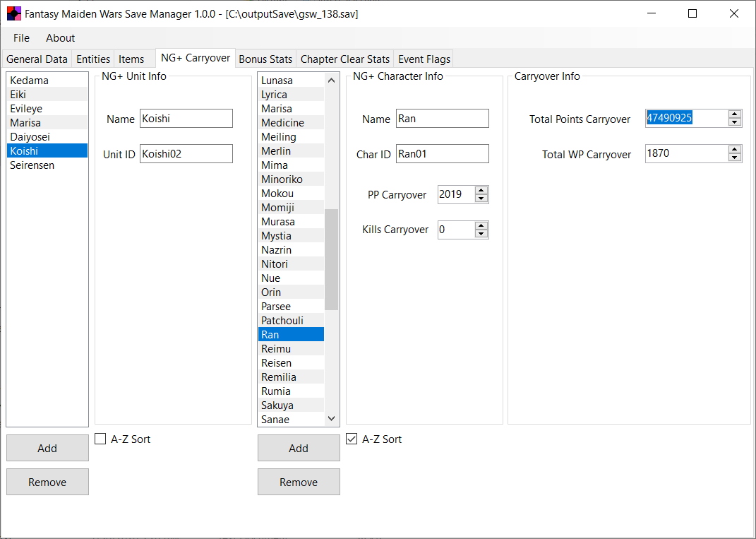756x539 pixels.
Task: Decrease PP Carryover with down arrow
Action: point(481,199)
